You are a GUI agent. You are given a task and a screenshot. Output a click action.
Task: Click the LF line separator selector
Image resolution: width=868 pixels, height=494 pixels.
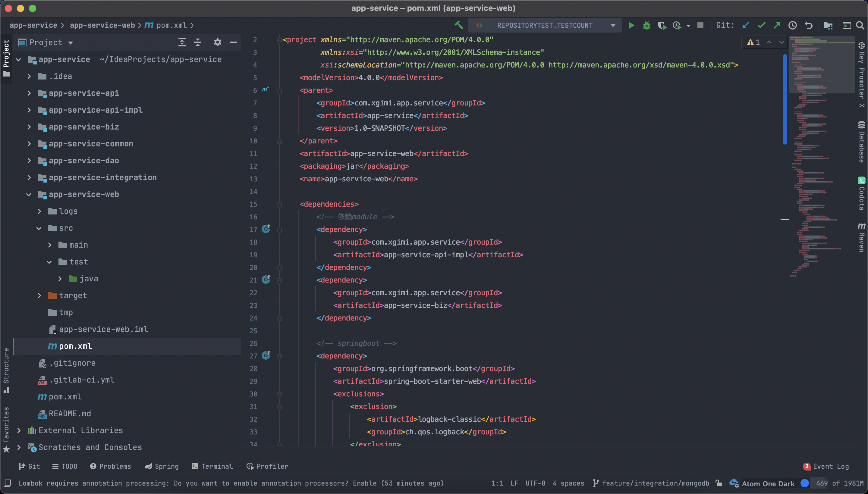click(514, 483)
